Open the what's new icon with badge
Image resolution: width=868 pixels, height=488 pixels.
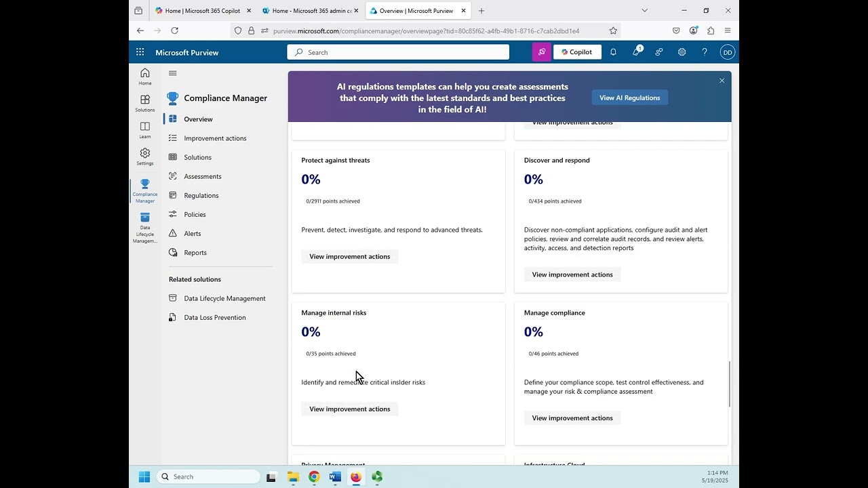click(x=636, y=52)
